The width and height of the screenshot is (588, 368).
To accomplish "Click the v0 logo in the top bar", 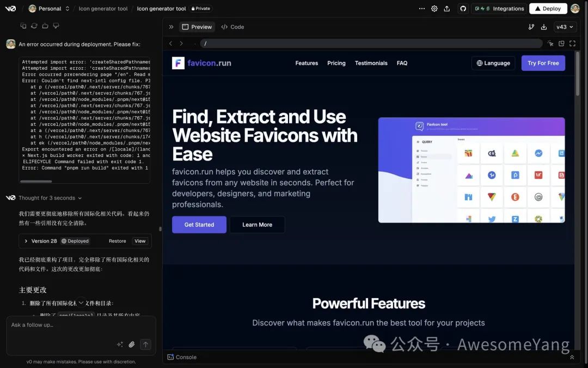I will pyautogui.click(x=10, y=8).
